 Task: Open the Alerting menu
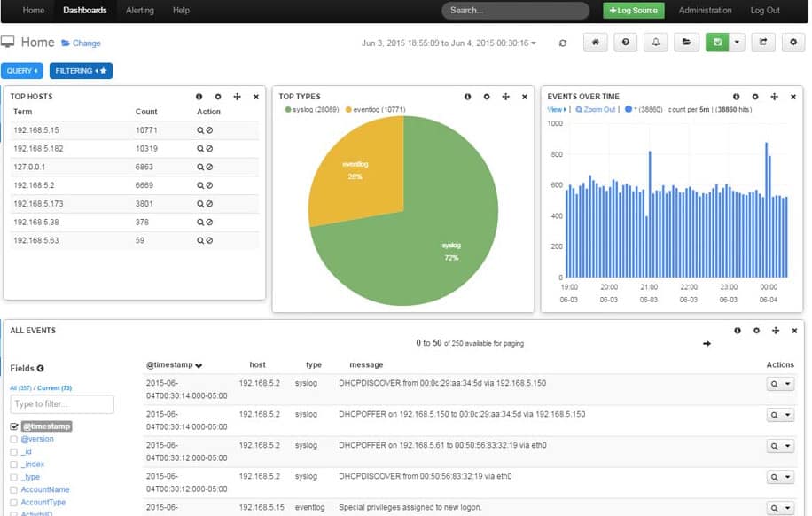pos(140,11)
